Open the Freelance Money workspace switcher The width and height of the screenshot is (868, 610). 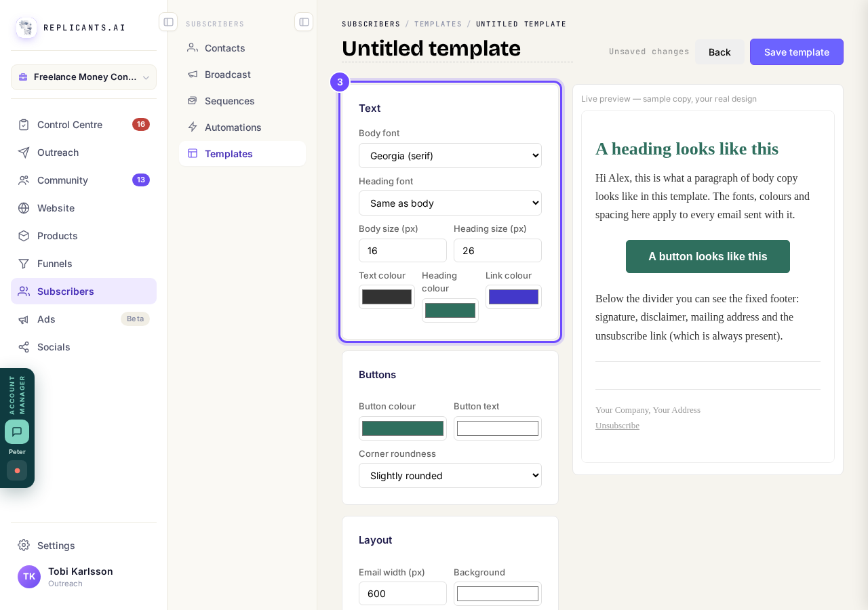83,77
